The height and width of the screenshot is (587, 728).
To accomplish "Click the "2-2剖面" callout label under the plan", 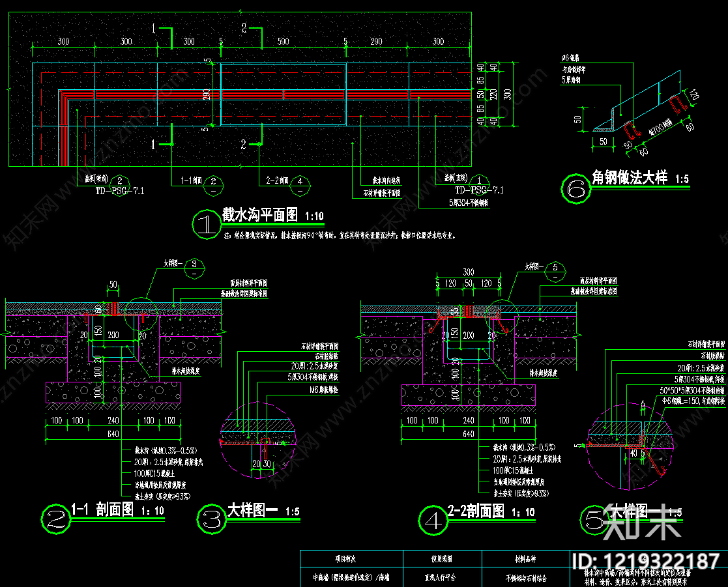I will pyautogui.click(x=278, y=180).
